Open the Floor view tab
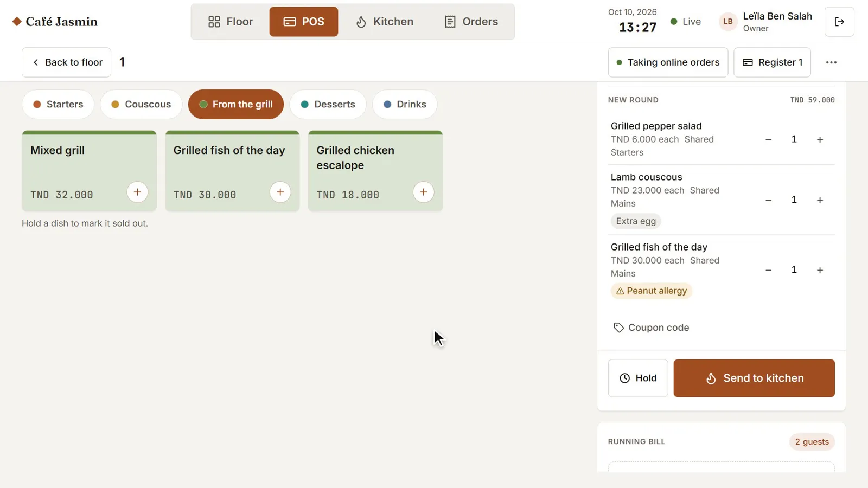 point(231,22)
